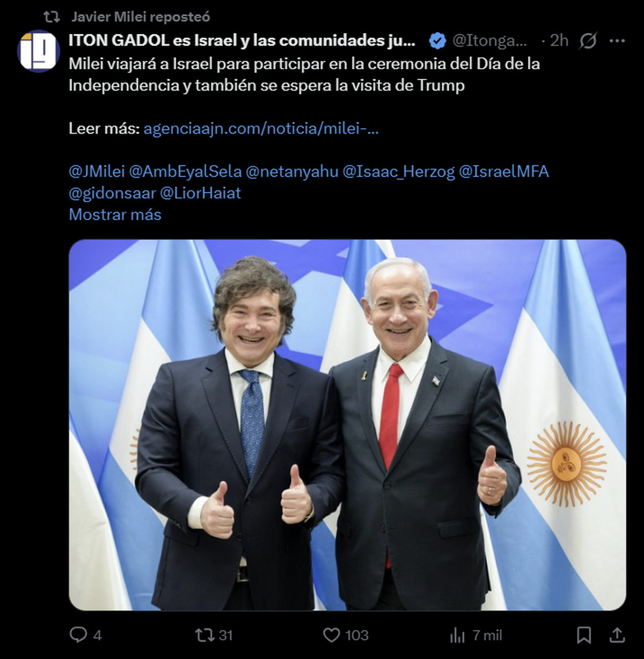
Task: Open the ITON GADOL account name
Action: tap(241, 41)
